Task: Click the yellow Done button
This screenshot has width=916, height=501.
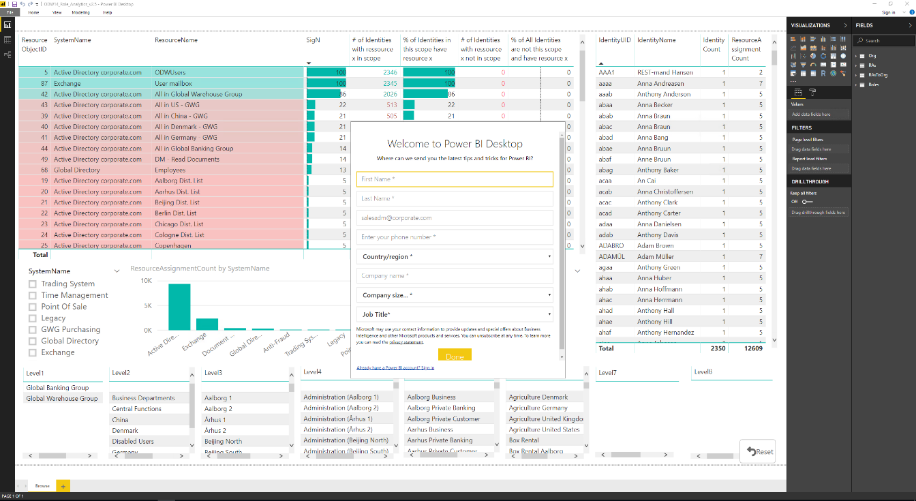Action: (x=454, y=356)
